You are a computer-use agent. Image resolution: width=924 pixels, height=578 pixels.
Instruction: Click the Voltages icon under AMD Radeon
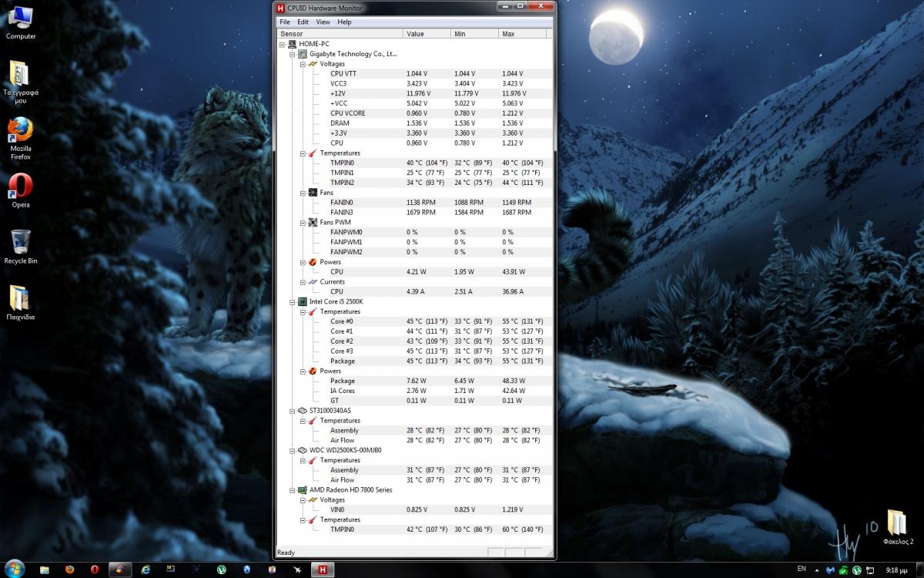coord(313,500)
